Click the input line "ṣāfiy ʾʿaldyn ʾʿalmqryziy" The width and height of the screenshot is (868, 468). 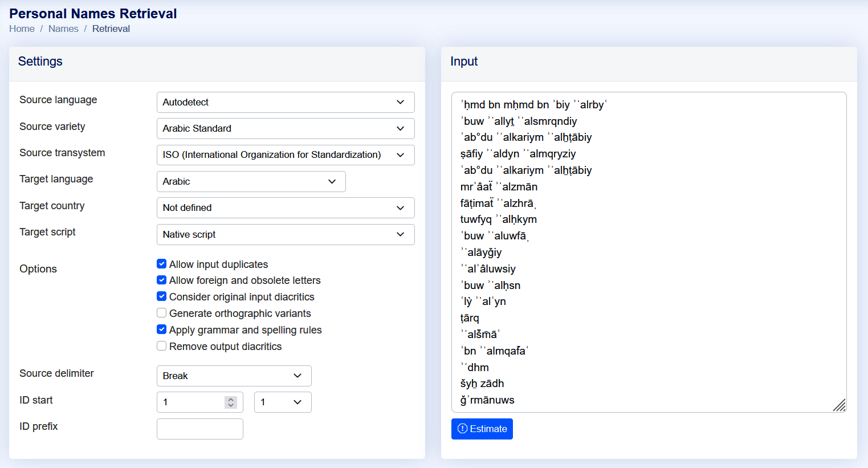click(x=518, y=154)
